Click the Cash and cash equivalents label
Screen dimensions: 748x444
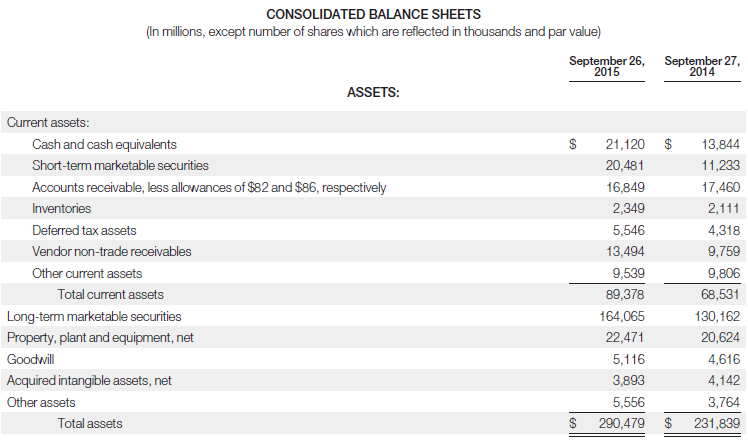104,144
